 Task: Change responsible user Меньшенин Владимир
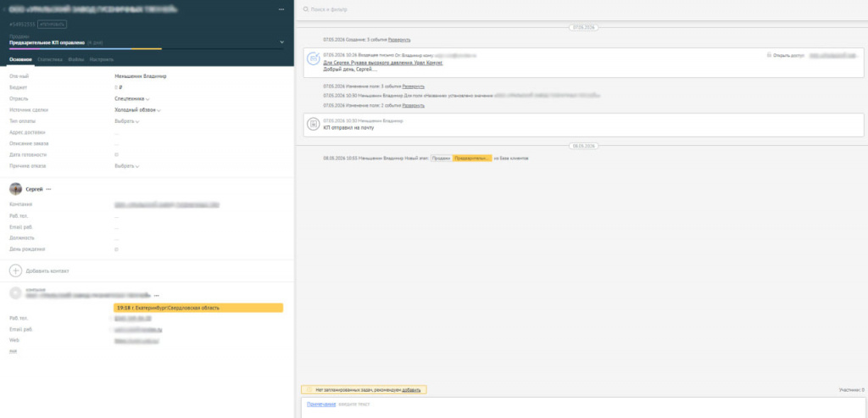(x=140, y=76)
